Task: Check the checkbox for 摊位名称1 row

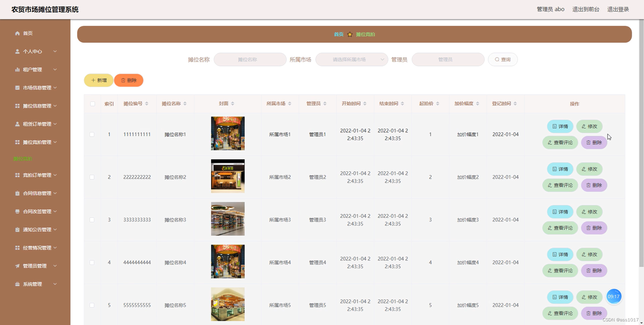Action: tap(92, 134)
